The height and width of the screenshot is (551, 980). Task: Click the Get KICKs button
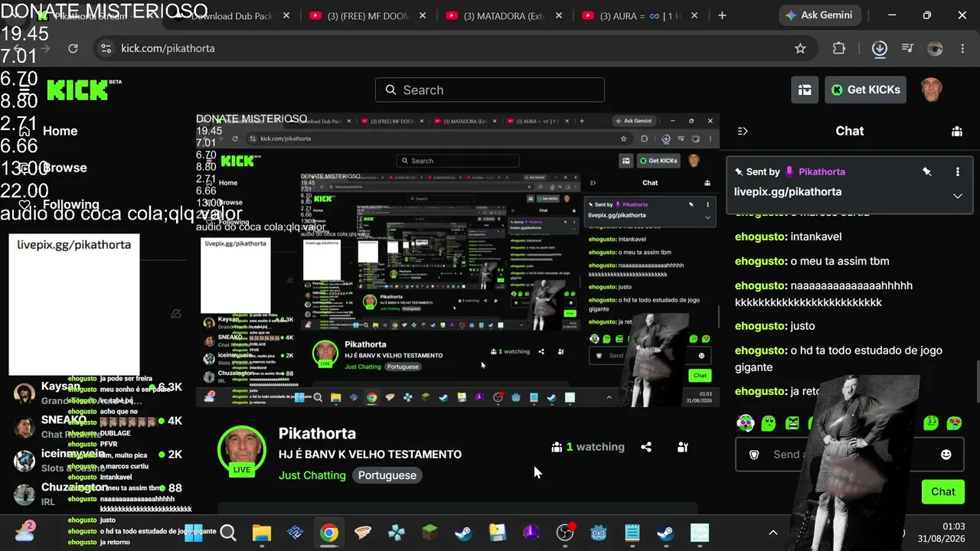865,90
